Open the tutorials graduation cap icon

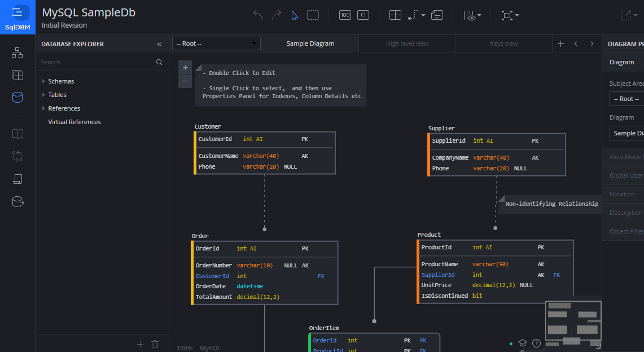pyautogui.click(x=523, y=343)
